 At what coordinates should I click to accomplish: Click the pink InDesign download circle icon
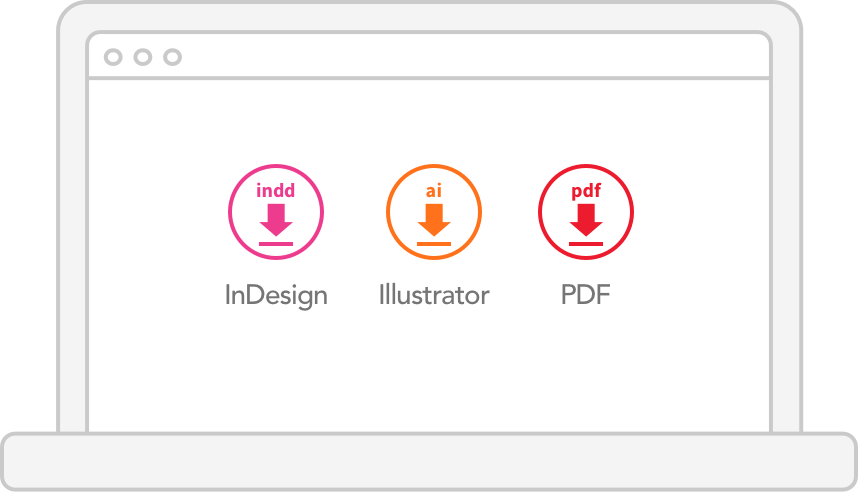(x=276, y=212)
